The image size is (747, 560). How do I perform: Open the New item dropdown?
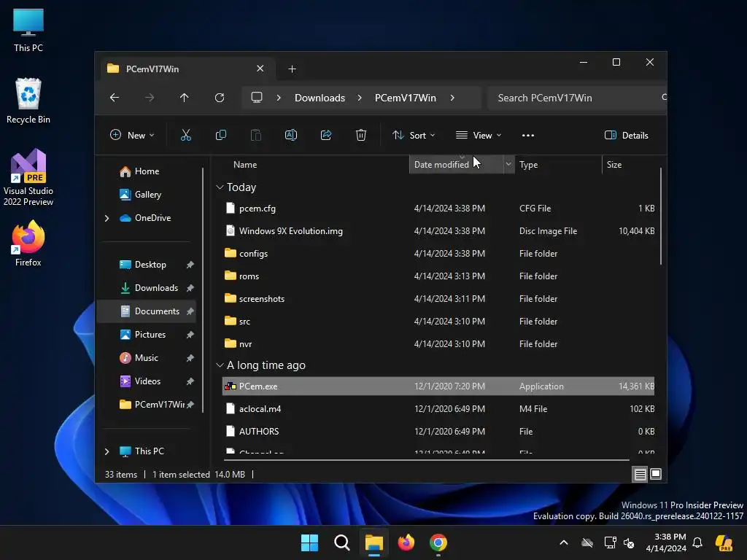tap(132, 135)
